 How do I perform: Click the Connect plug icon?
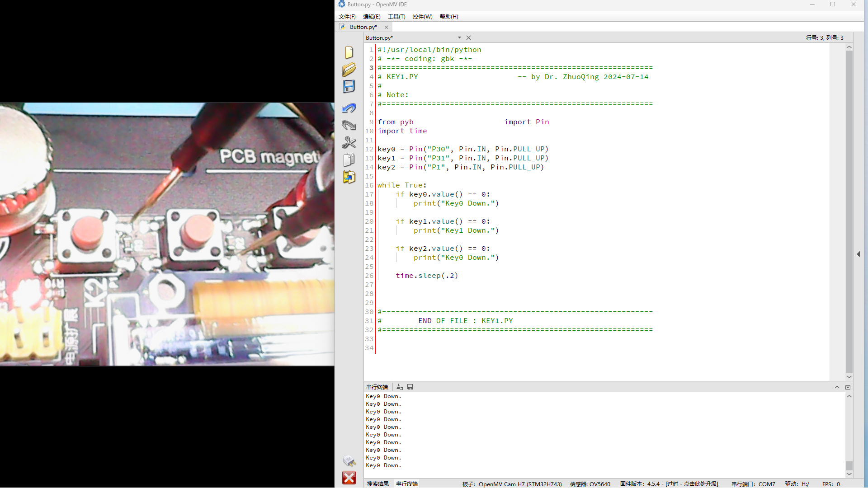(349, 460)
